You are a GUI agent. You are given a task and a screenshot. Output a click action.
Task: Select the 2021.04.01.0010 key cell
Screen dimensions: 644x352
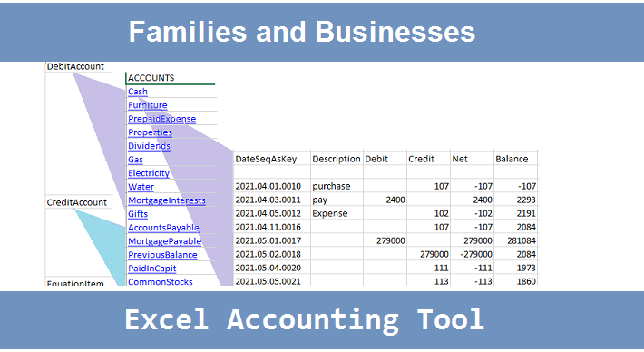[x=272, y=186]
